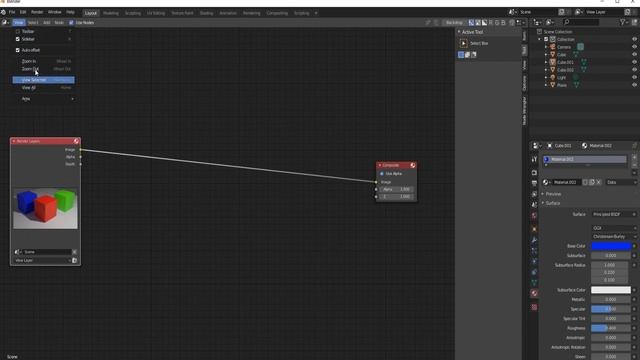Open the editor type dropdown
This screenshot has width=640, height=360.
6,23
